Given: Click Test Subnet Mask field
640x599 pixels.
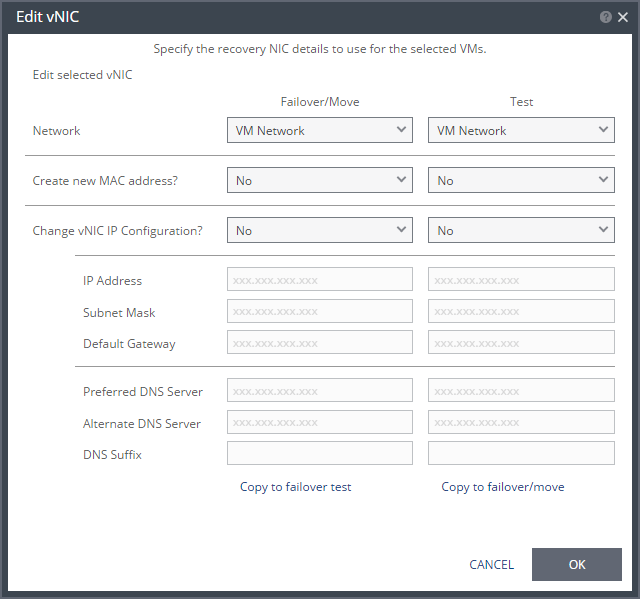Looking at the screenshot, I should 521,311.
